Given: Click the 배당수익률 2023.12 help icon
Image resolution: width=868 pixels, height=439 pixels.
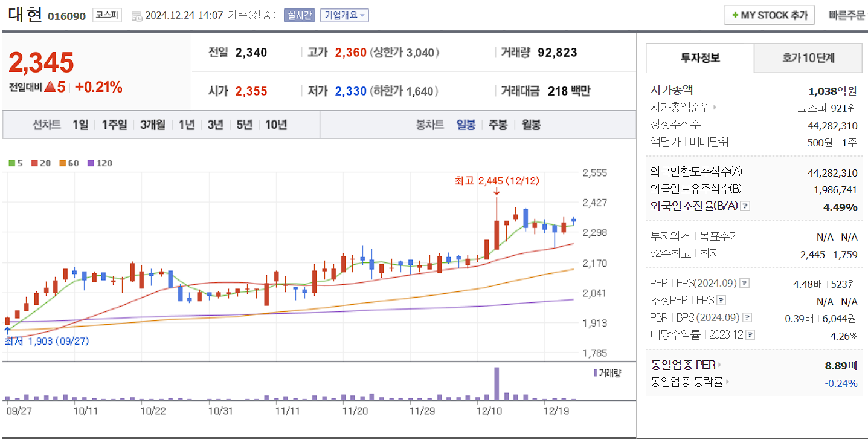Looking at the screenshot, I should pos(750,334).
